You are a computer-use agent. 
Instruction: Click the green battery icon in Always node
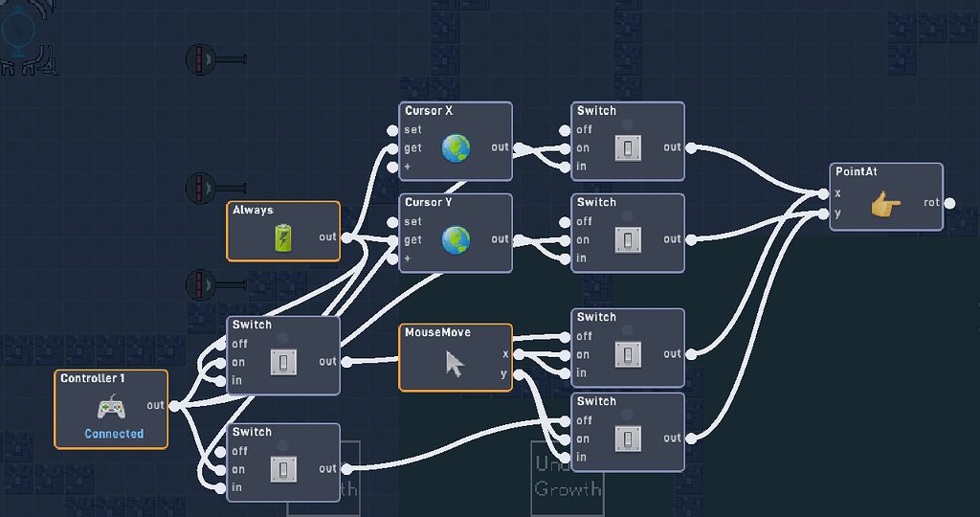[x=283, y=237]
